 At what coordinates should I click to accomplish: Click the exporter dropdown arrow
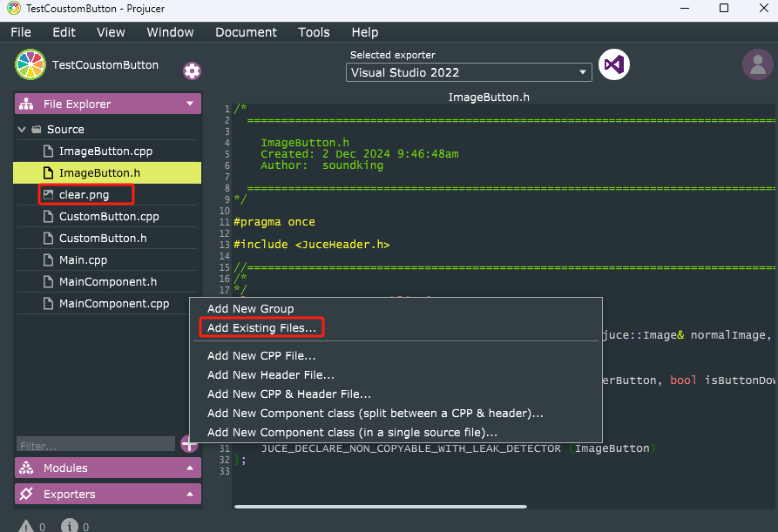[x=583, y=72]
